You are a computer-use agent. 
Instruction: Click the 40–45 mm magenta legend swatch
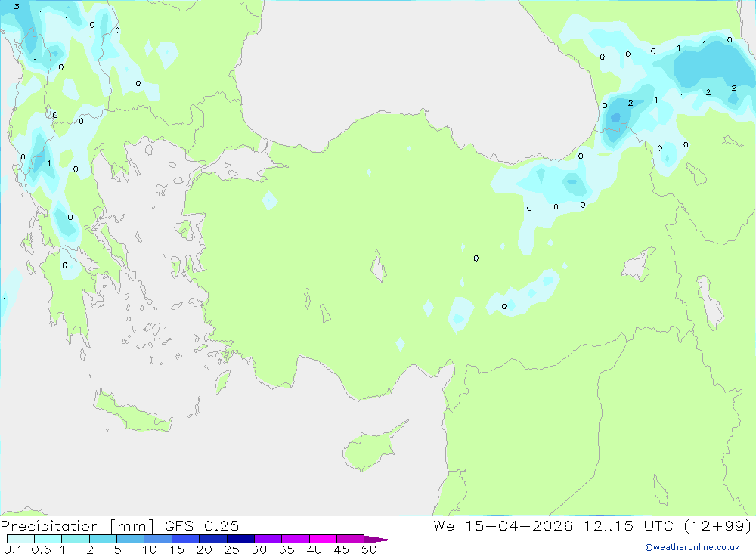(x=323, y=539)
